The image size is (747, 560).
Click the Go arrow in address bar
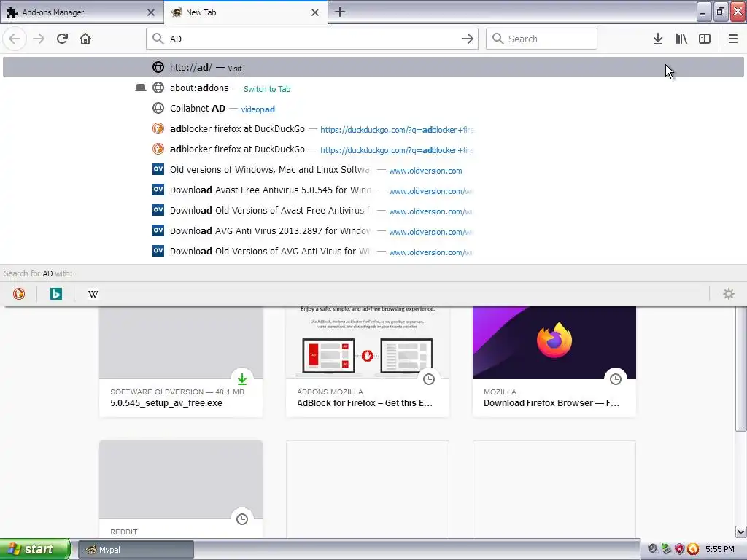click(x=467, y=39)
